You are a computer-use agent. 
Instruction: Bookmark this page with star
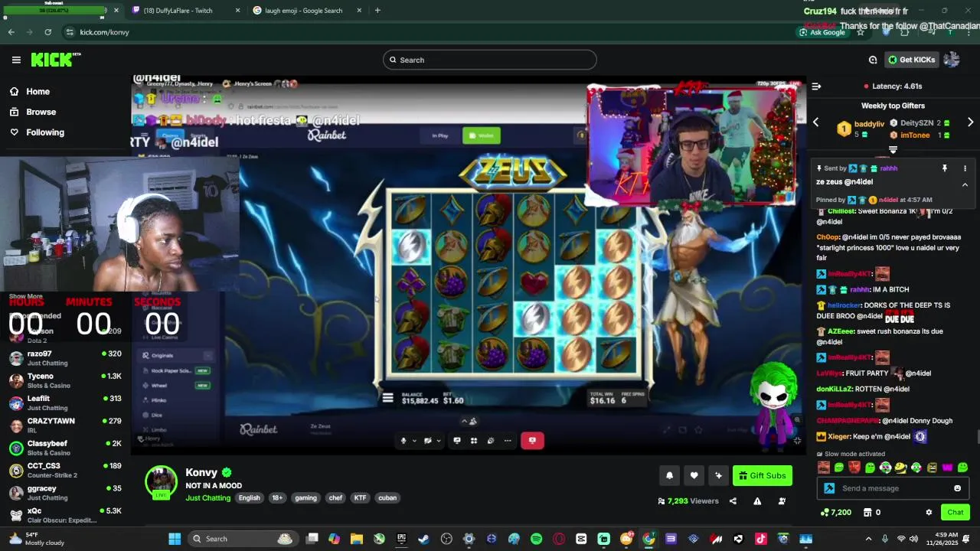click(860, 32)
